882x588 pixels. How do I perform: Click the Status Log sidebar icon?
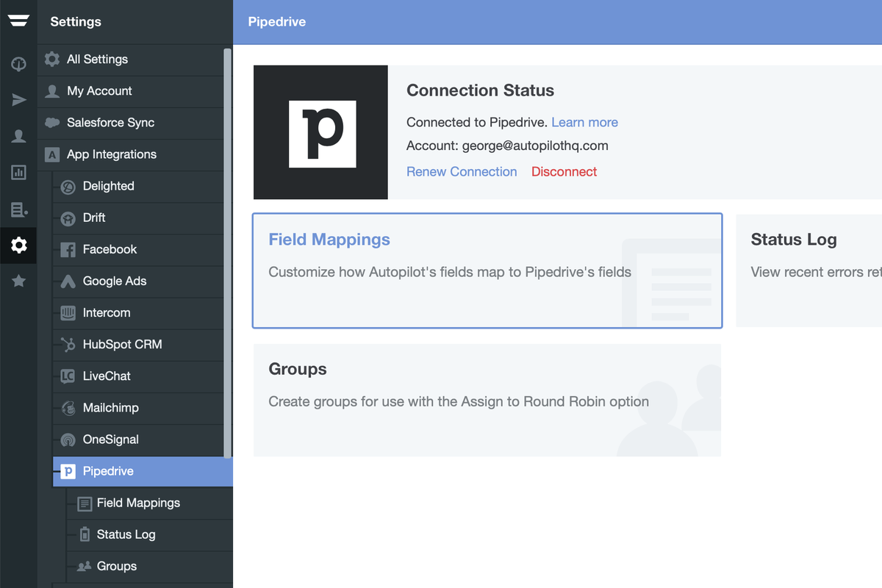[x=84, y=535]
